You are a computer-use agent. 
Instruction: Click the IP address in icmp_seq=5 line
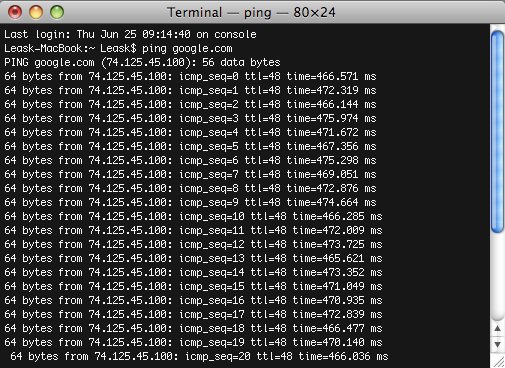coord(127,147)
